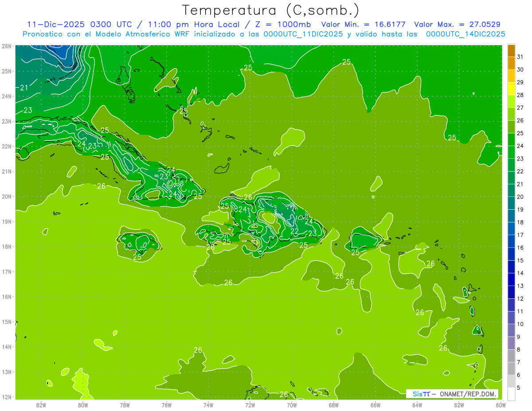This screenshot has width=532, height=411.
Task: Click the '62W' longitude axis label
Action: click(x=459, y=405)
